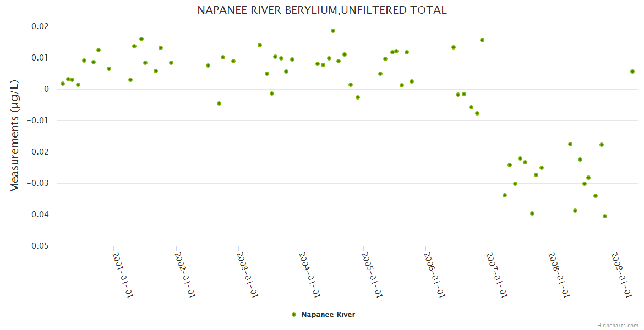Open the Highcharts.com credits link
Screen dimensions: 644x330
point(618,326)
